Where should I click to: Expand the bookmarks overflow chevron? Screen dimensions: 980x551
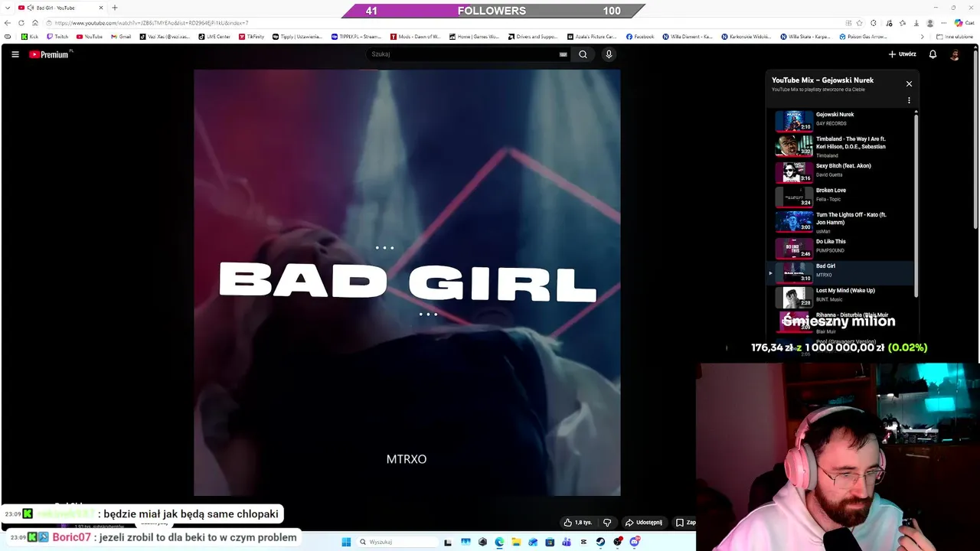(x=922, y=37)
